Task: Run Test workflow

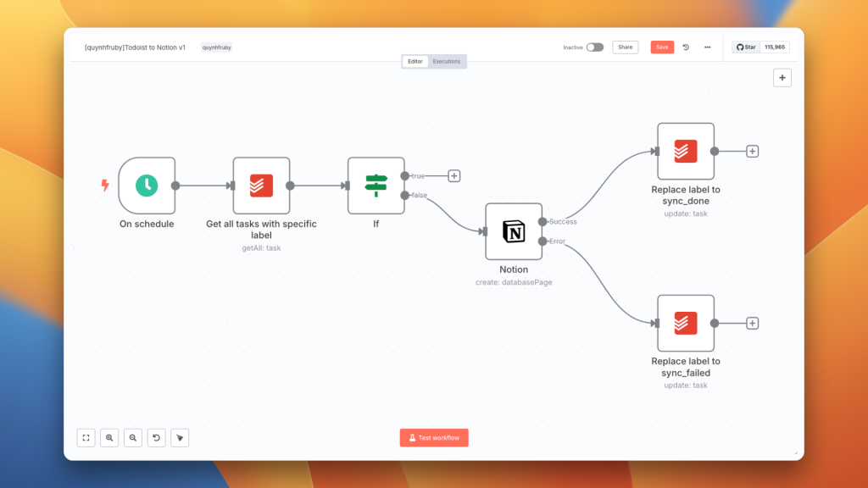Action: coord(434,438)
